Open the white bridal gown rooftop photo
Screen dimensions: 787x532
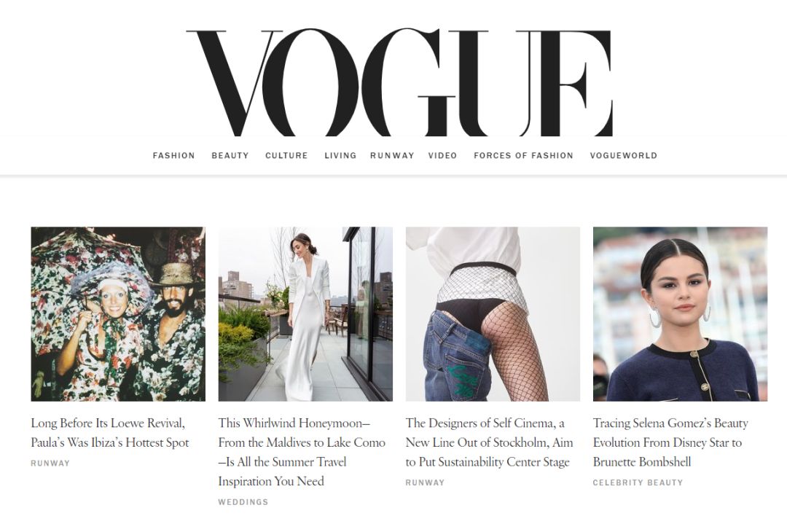[305, 314]
